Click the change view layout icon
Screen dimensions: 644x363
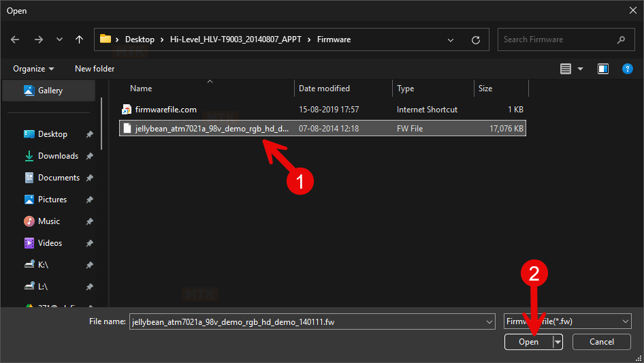565,69
